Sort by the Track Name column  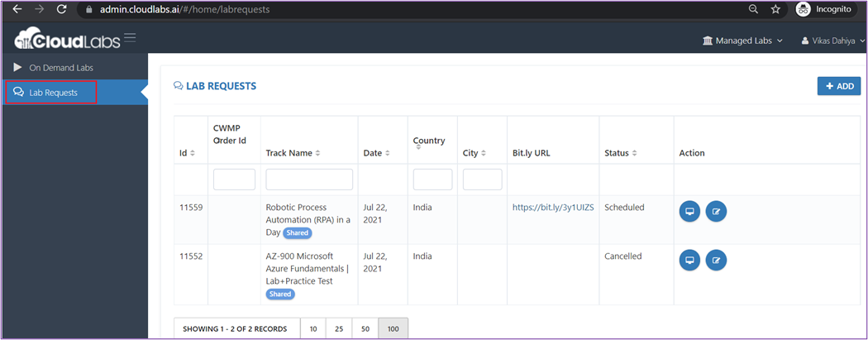[292, 153]
